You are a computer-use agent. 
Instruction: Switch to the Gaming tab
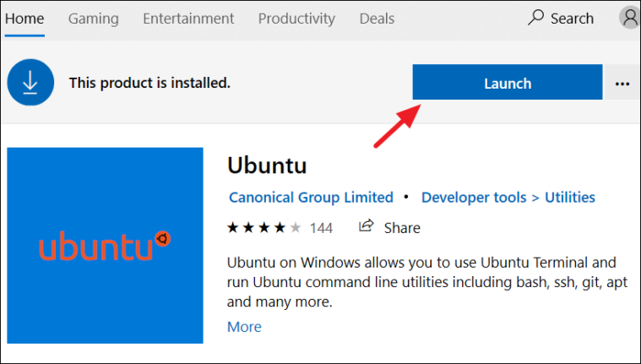(93, 19)
